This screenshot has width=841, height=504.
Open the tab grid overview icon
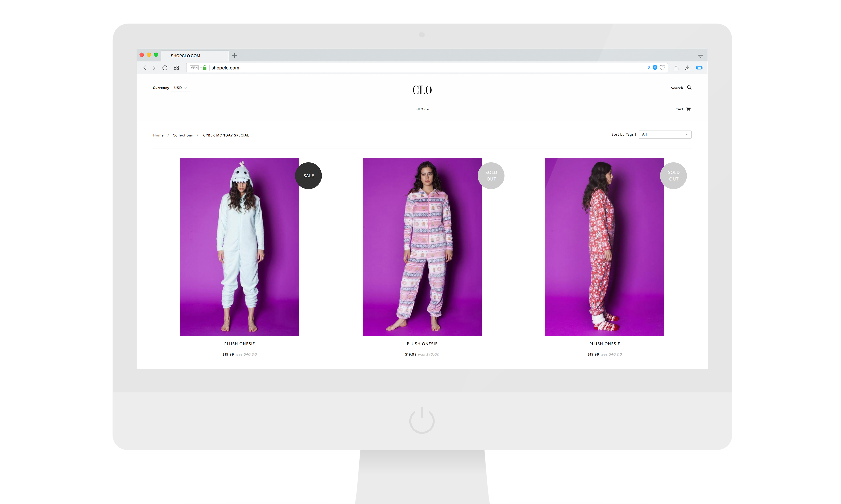click(x=176, y=68)
